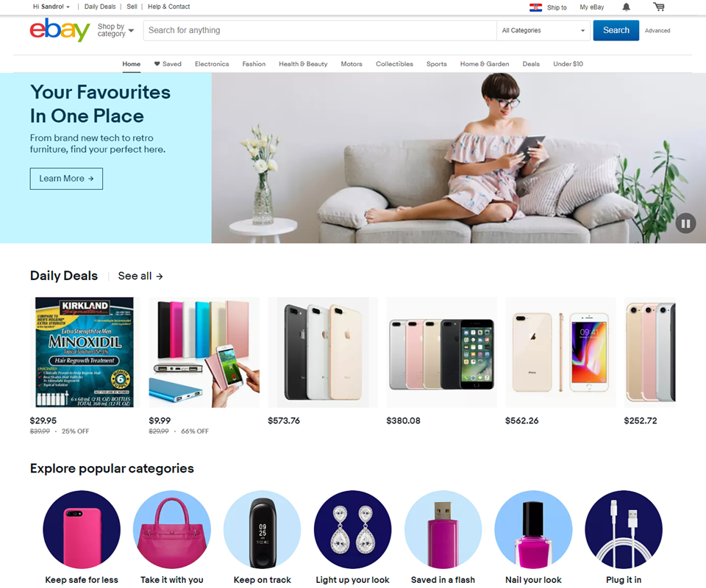706x588 pixels.
Task: Expand the Hi Sandro account menu
Action: point(51,7)
